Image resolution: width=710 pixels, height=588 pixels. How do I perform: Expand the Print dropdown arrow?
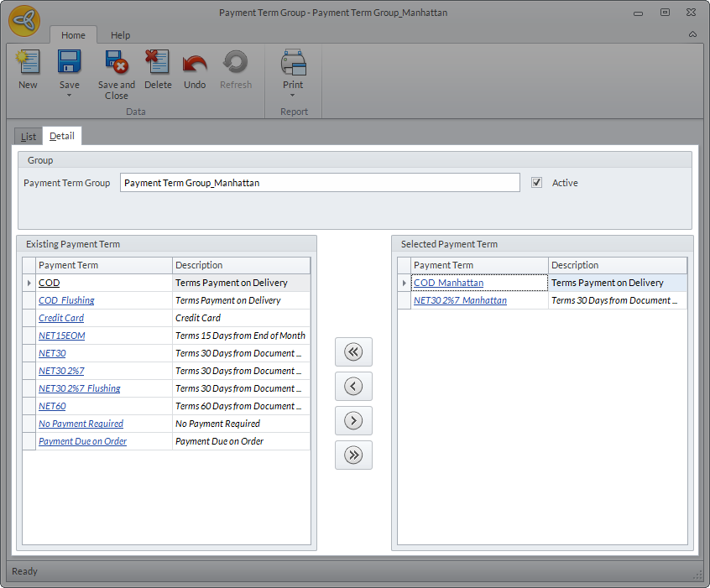293,95
